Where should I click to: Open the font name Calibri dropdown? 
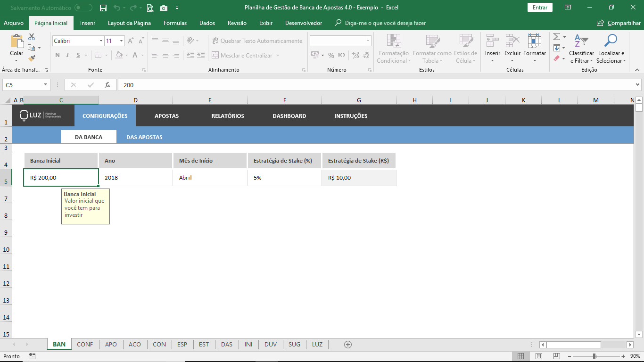(101, 41)
